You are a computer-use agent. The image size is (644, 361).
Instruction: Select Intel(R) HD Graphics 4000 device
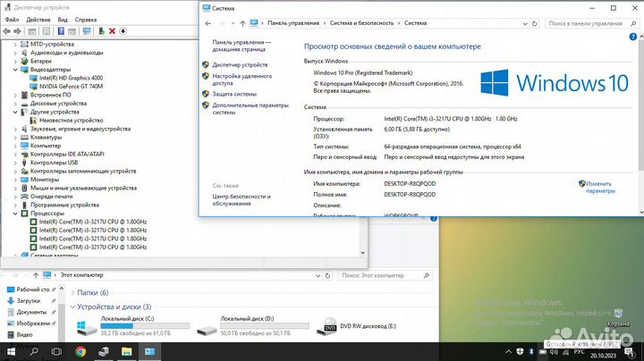pyautogui.click(x=71, y=78)
